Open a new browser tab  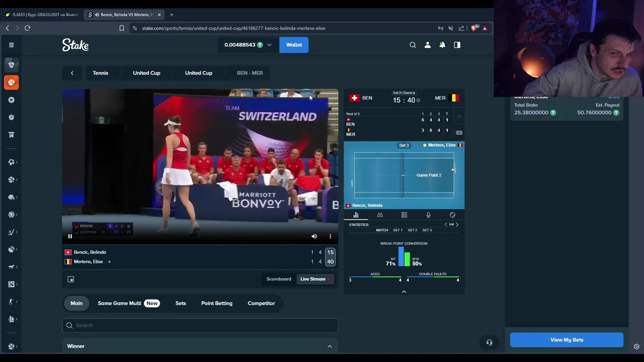172,15
